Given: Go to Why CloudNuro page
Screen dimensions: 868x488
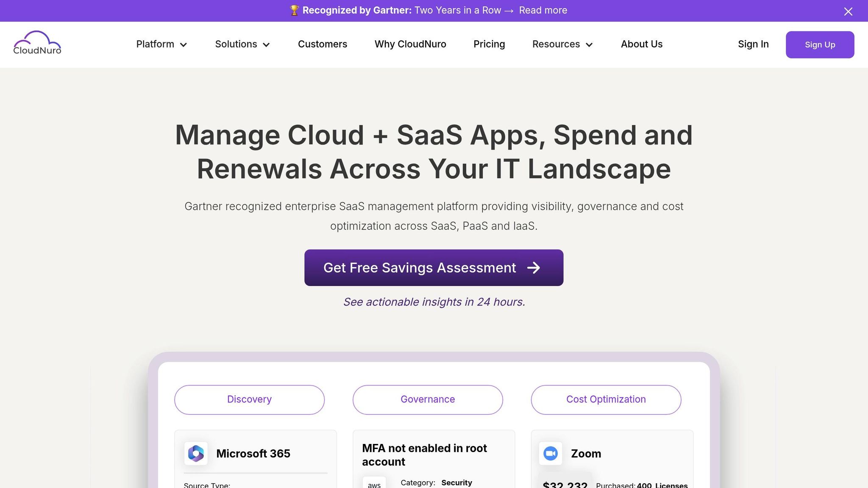Looking at the screenshot, I should pyautogui.click(x=410, y=44).
